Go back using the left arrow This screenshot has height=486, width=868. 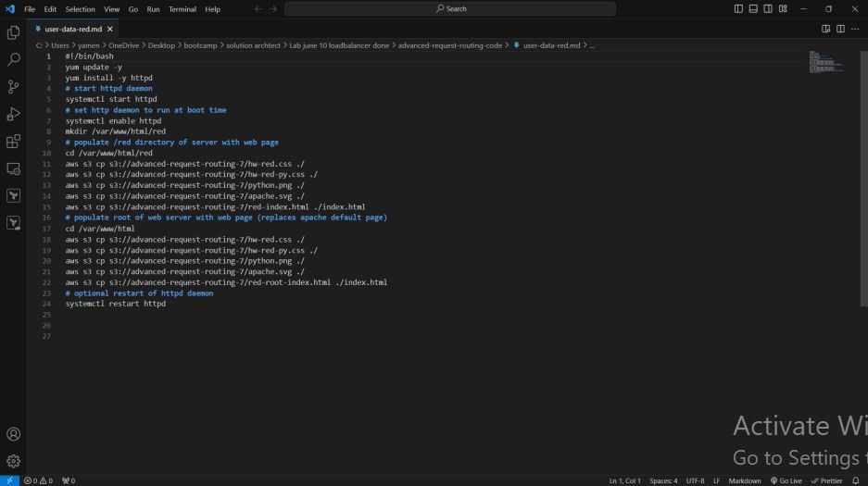pos(258,9)
